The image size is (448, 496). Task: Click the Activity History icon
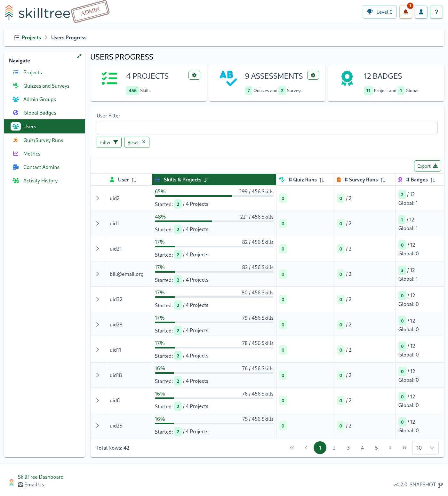(x=15, y=180)
